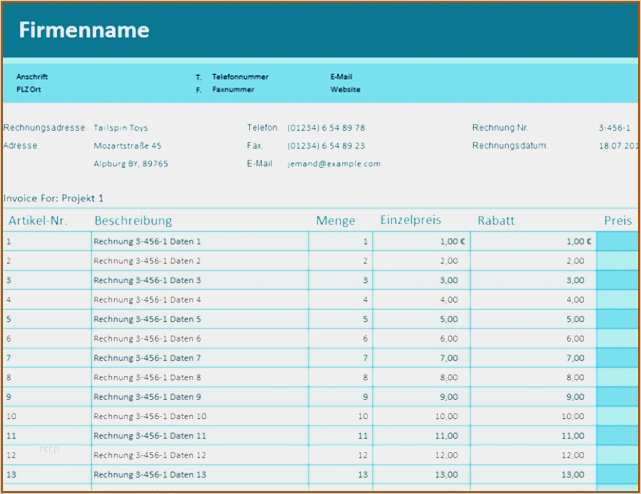Select Menge cell with value 6
641x494 pixels.
pos(341,339)
